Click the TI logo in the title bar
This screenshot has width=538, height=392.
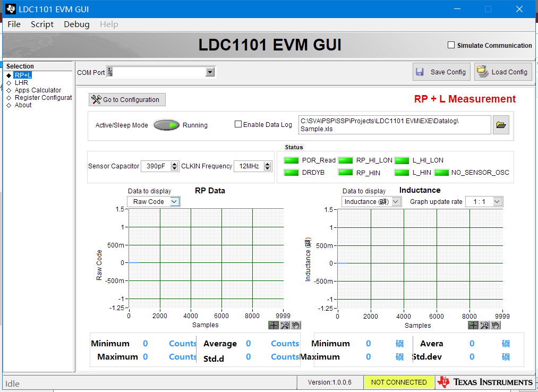click(10, 9)
